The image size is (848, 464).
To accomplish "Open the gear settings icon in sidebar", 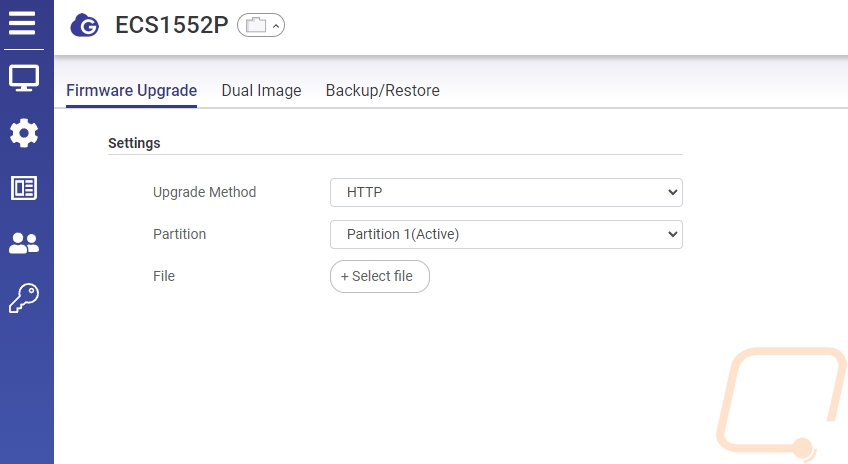I will click(x=24, y=132).
